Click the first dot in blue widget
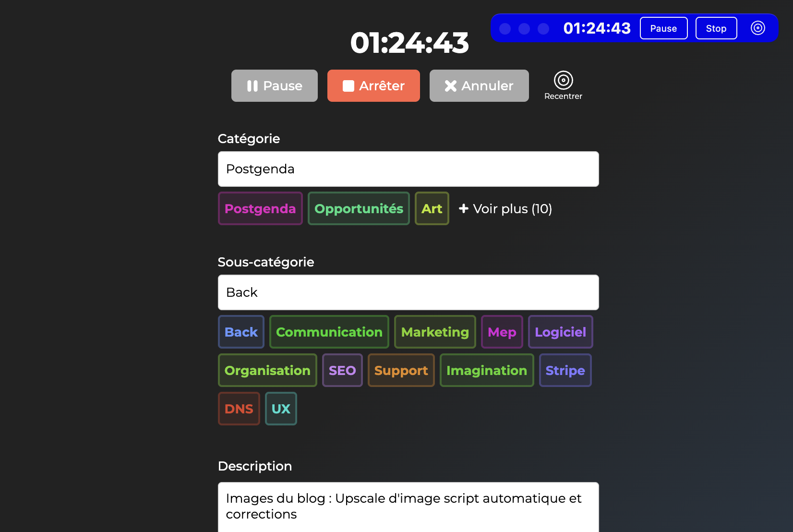Image resolution: width=793 pixels, height=532 pixels. tap(505, 29)
